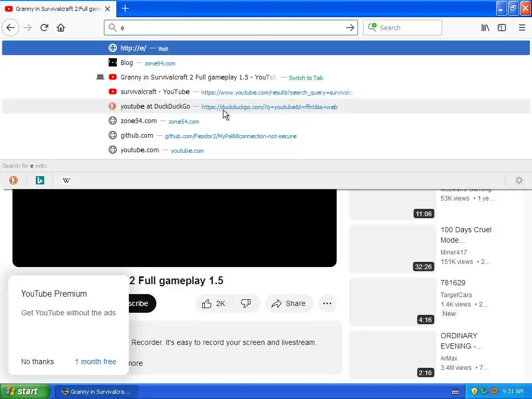Activate the Granny in Survivalcraft browser tab
The height and width of the screenshot is (399, 532).
pyautogui.click(x=58, y=9)
